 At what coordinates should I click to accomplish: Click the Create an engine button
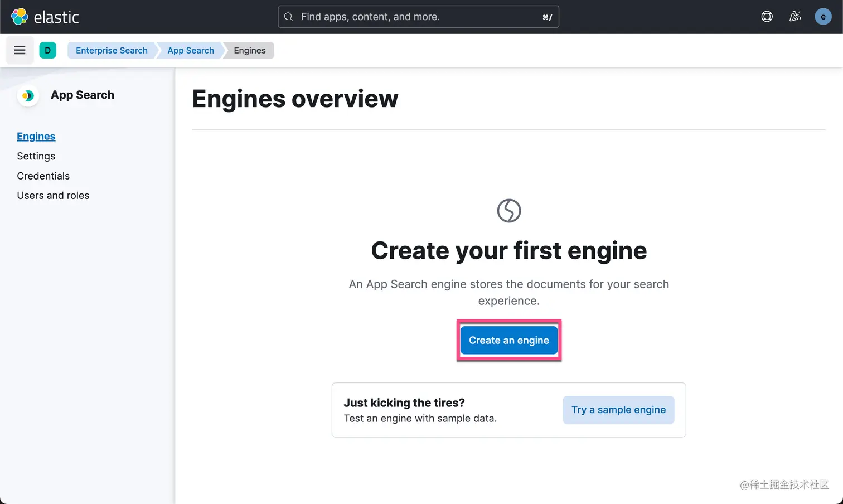click(x=509, y=340)
